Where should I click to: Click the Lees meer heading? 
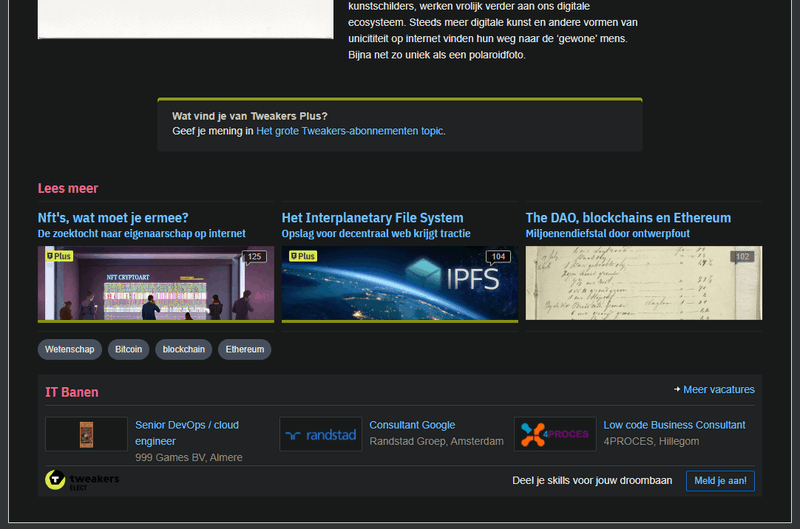(68, 188)
